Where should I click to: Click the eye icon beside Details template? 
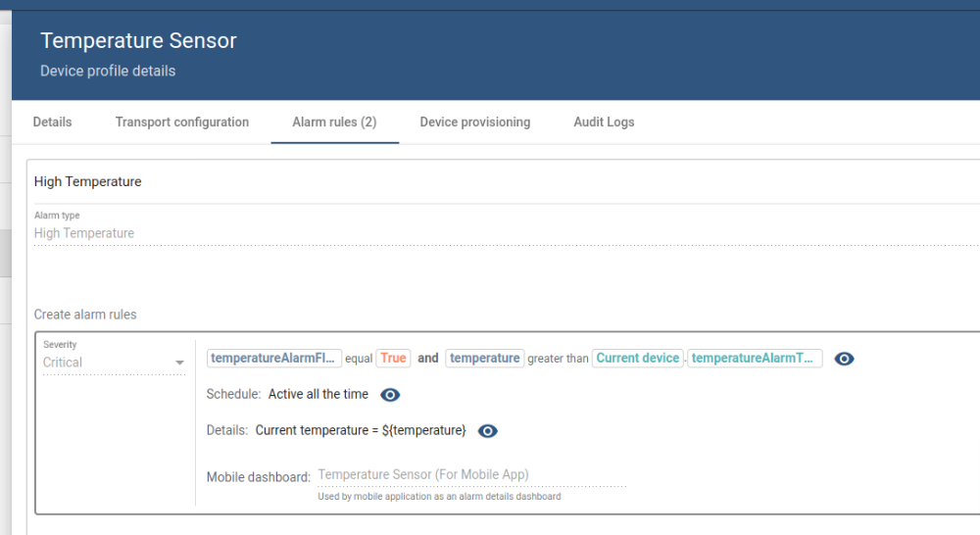tap(487, 431)
